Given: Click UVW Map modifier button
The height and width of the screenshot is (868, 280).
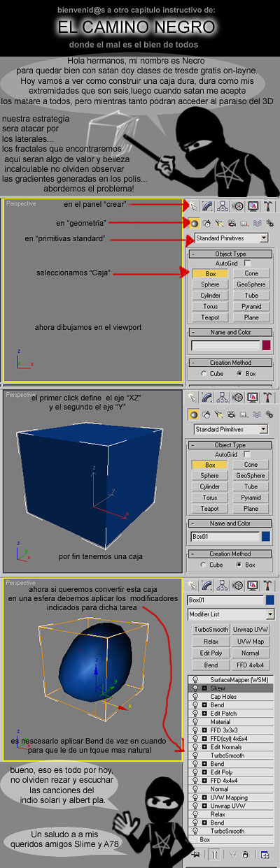Looking at the screenshot, I should pyautogui.click(x=251, y=642).
